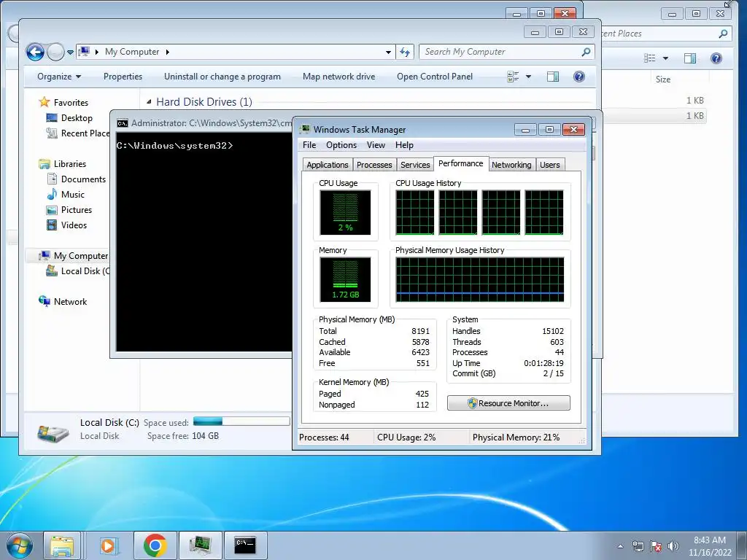Image resolution: width=747 pixels, height=560 pixels.
Task: Select the Performance tab
Action: (461, 163)
